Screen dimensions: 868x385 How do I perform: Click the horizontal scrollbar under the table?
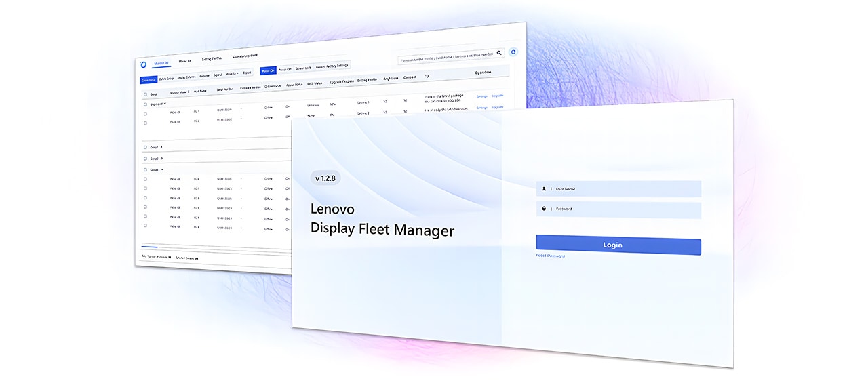[149, 247]
